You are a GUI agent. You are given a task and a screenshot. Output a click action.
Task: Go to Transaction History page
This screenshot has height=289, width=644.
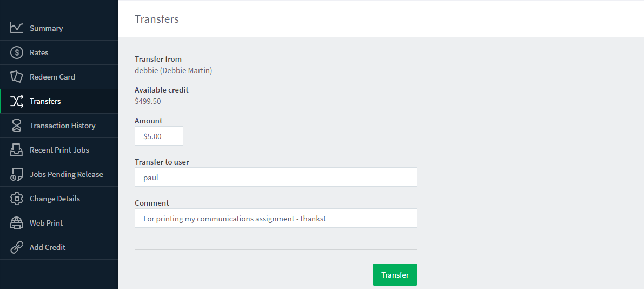tap(59, 126)
